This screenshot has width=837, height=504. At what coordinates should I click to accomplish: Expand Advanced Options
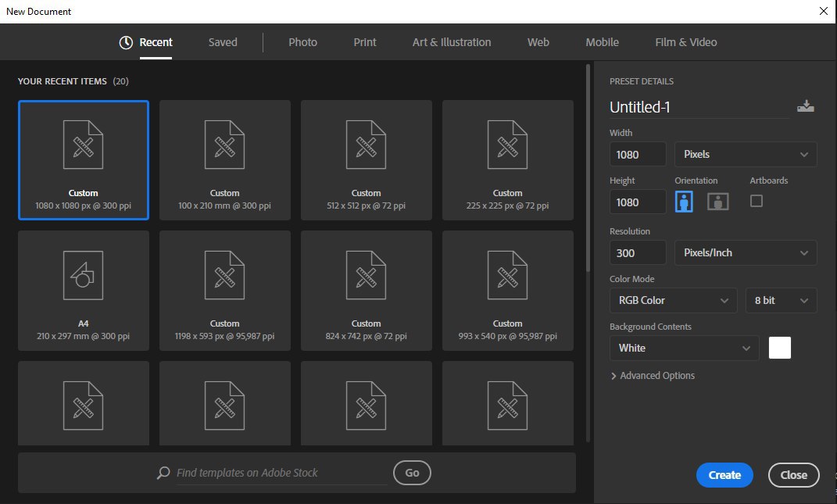point(653,376)
